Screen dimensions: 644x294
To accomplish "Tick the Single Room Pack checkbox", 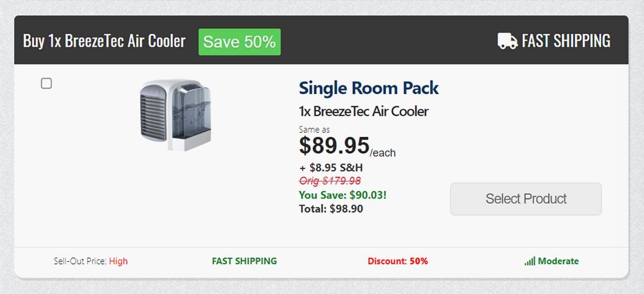I will click(x=46, y=84).
